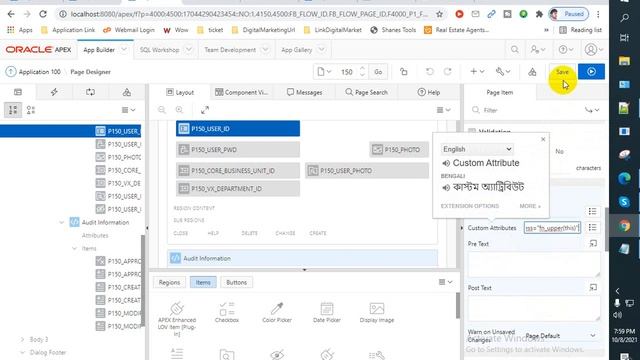
Task: Switch to the Processing tab icon
Action: pyautogui.click(x=90, y=92)
